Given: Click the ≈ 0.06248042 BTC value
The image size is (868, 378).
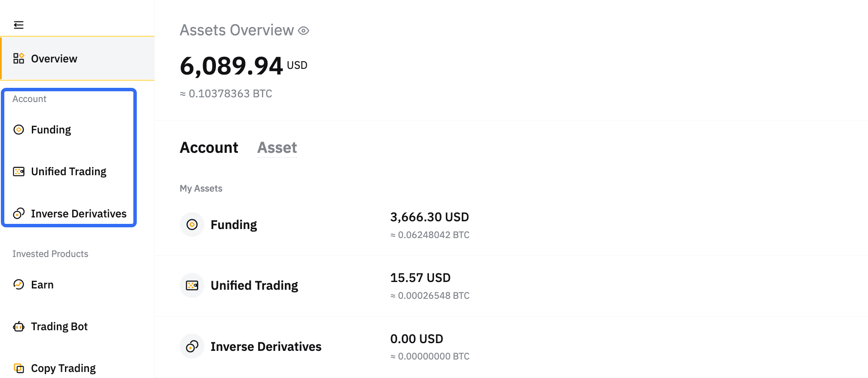Looking at the screenshot, I should (430, 235).
